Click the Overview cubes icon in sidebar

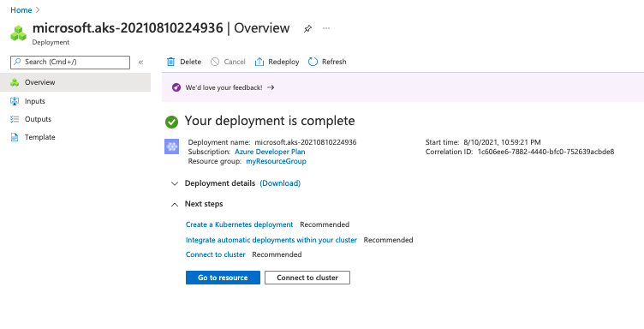pos(15,82)
